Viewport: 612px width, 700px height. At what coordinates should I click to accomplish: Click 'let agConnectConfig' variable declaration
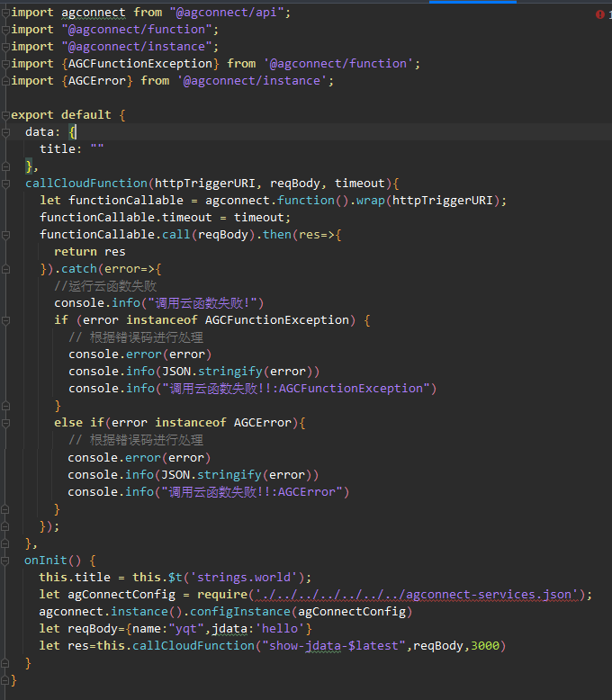[107, 595]
